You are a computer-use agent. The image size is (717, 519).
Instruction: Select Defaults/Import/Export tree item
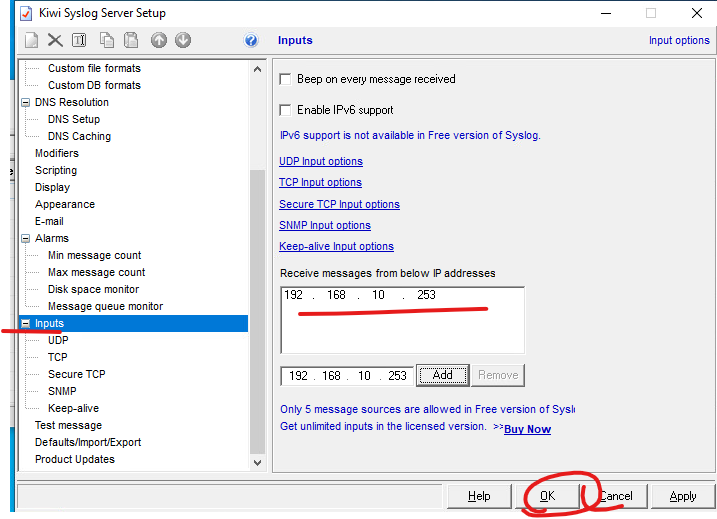tap(88, 442)
